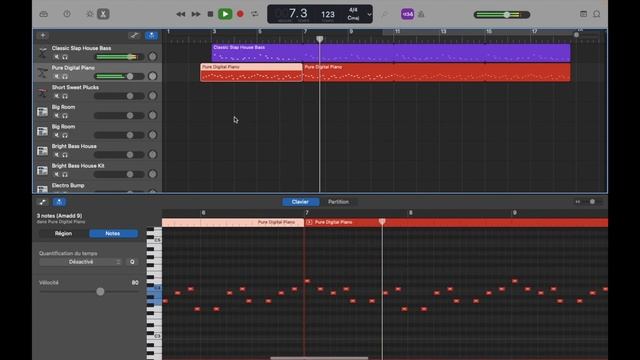Toggle the Editors scissors button
This screenshot has width=640, height=360.
tap(103, 14)
